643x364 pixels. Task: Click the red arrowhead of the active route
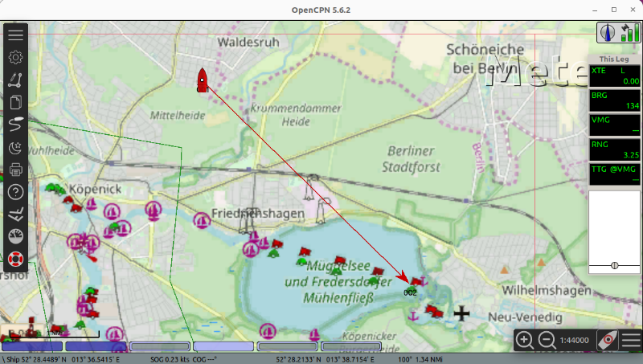(403, 276)
